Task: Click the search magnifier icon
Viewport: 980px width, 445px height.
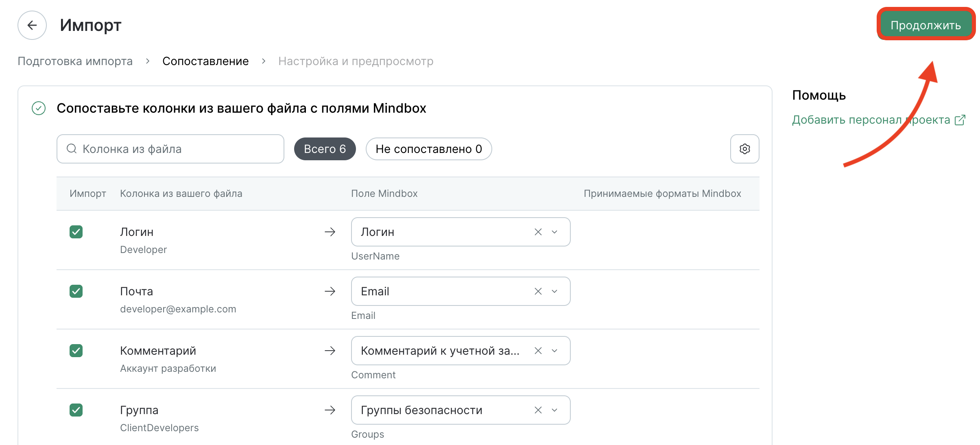Action: 72,149
